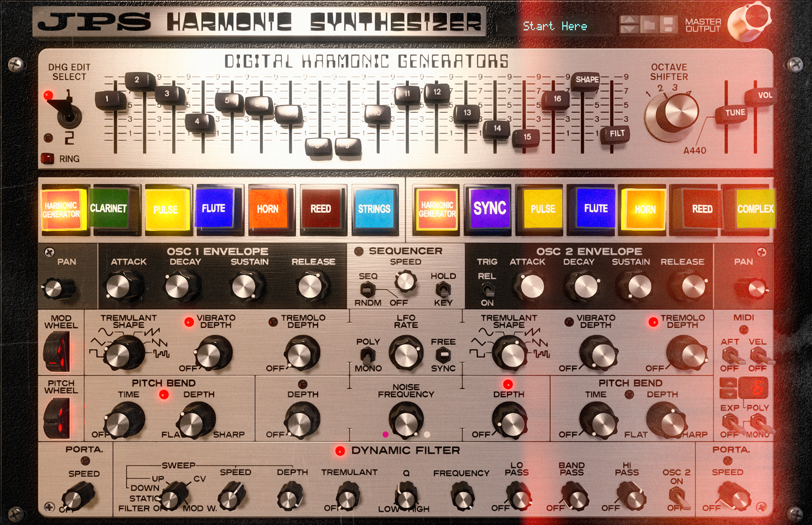
Task: Click the Pitch Wheel
Action: [58, 417]
